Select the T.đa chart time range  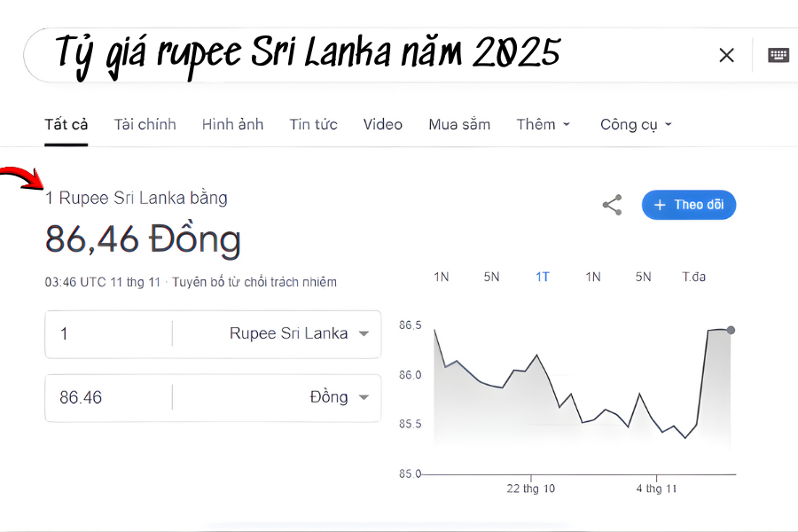point(694,277)
